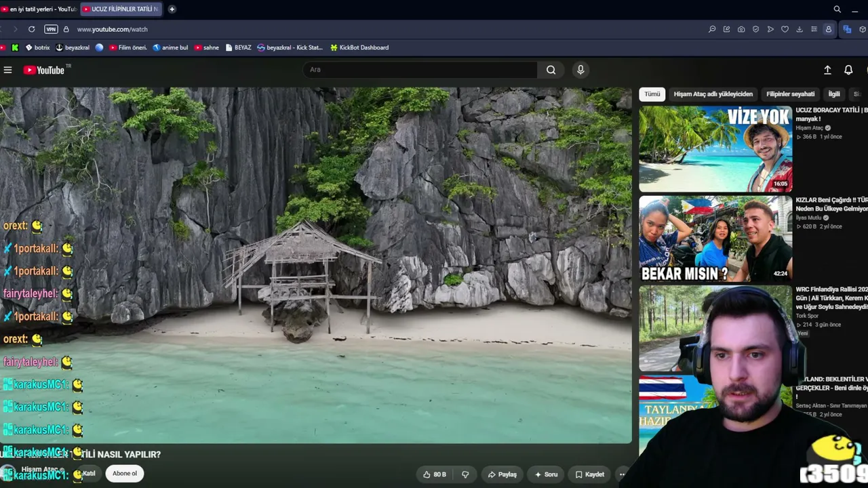This screenshot has height=488, width=868.
Task: Open the edit/pinboard icon in address bar
Action: (726, 29)
